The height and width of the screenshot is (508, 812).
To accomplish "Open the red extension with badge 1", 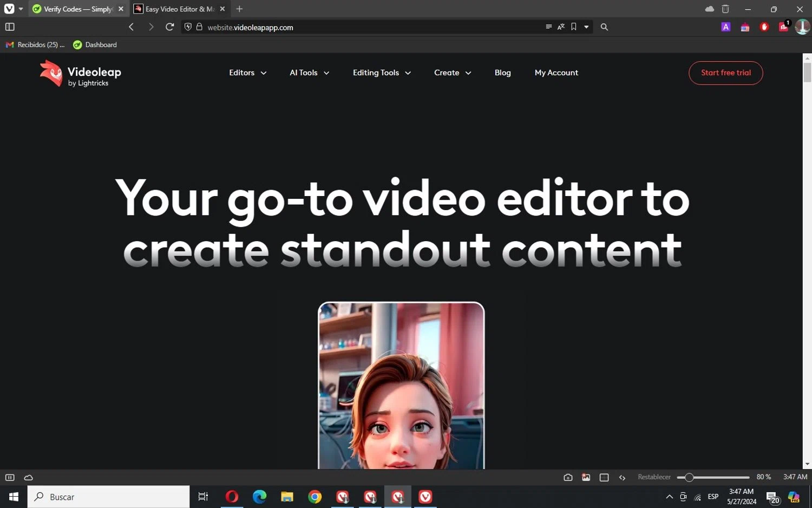I will (784, 26).
